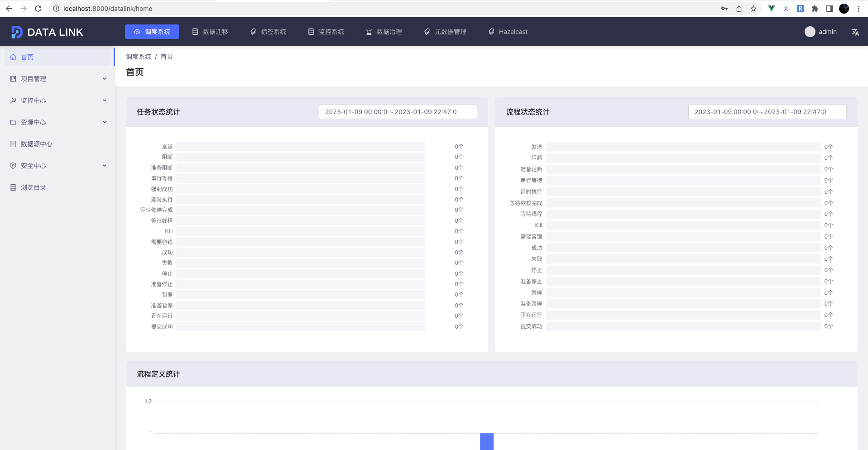The height and width of the screenshot is (450, 868).
Task: Click the 浏览目录 sidebar icon
Action: (x=13, y=187)
